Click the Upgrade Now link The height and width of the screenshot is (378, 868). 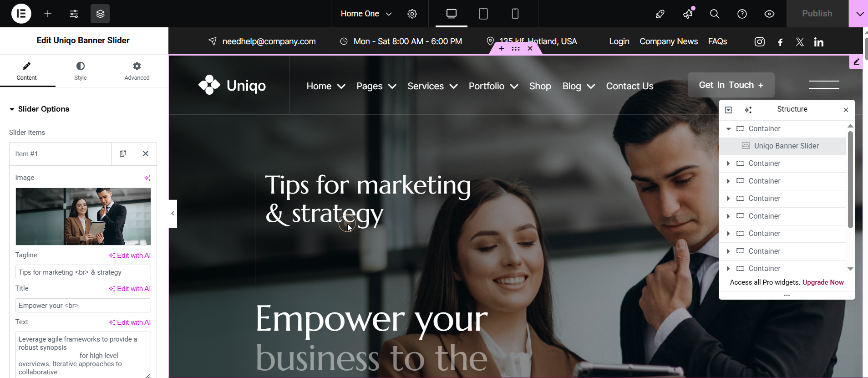823,282
